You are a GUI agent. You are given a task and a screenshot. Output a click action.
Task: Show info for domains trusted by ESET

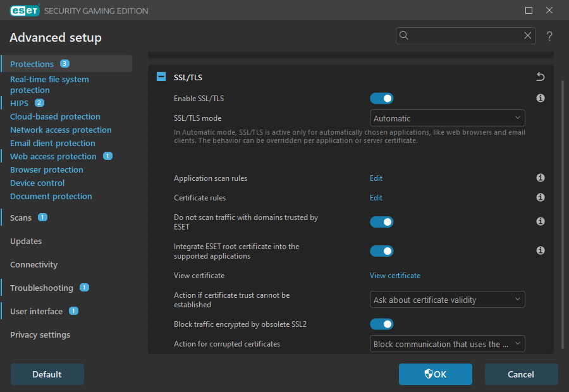click(541, 221)
